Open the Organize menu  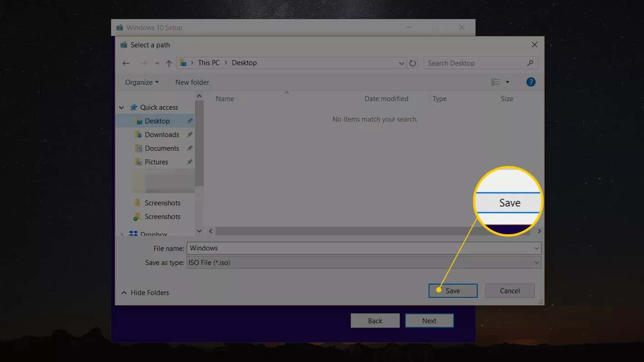click(141, 82)
